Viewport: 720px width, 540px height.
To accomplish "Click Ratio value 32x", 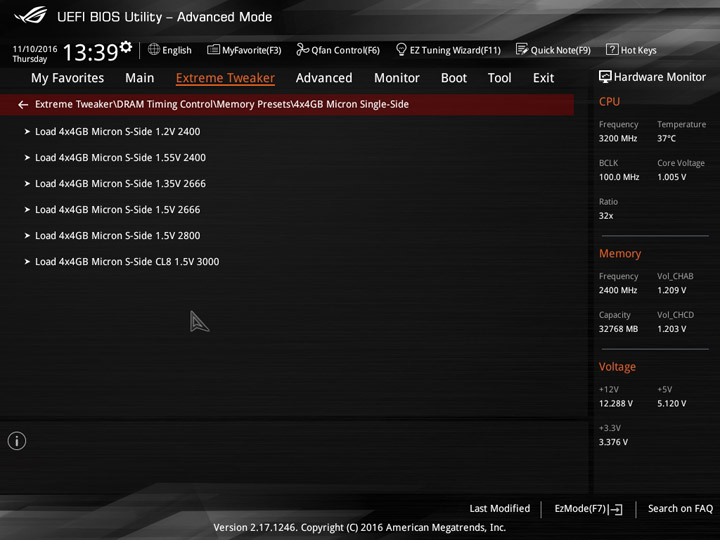I will [x=606, y=216].
